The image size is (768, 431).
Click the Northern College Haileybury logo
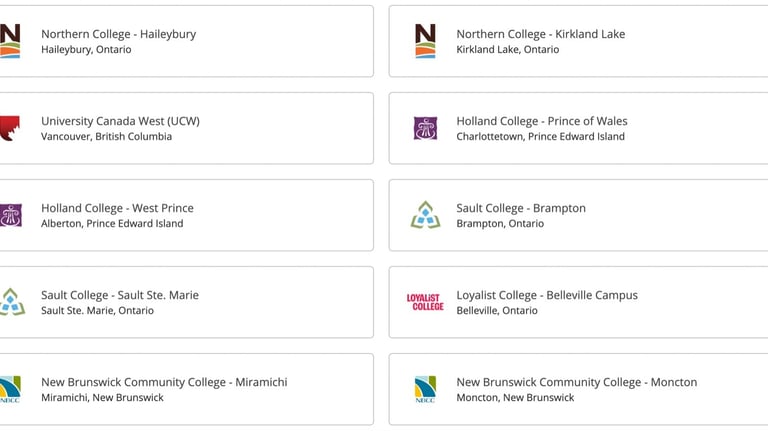coord(10,41)
